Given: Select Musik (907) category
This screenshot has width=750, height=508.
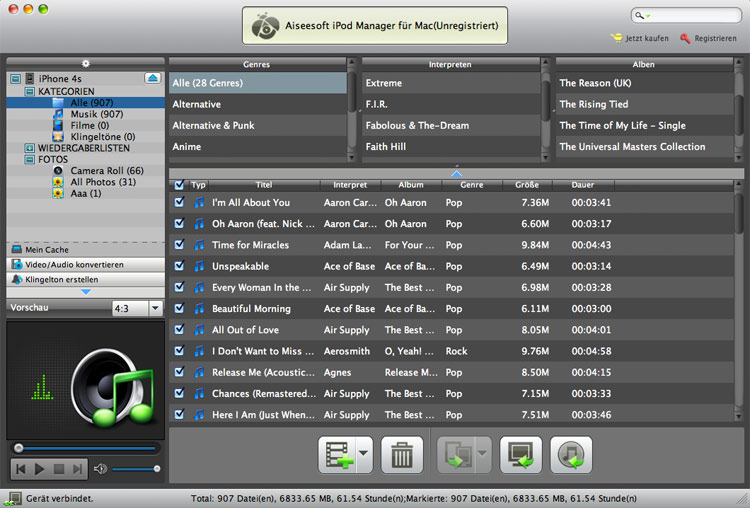Looking at the screenshot, I should [86, 114].
